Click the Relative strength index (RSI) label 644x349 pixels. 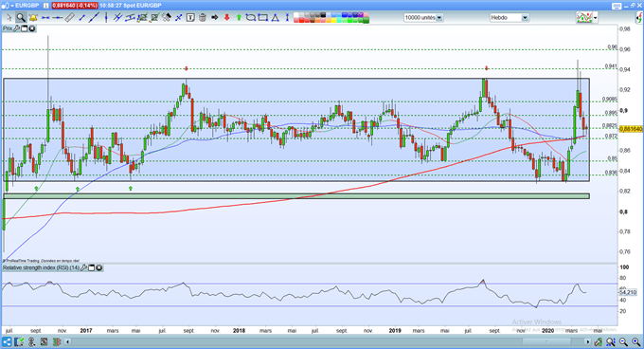(x=41, y=268)
